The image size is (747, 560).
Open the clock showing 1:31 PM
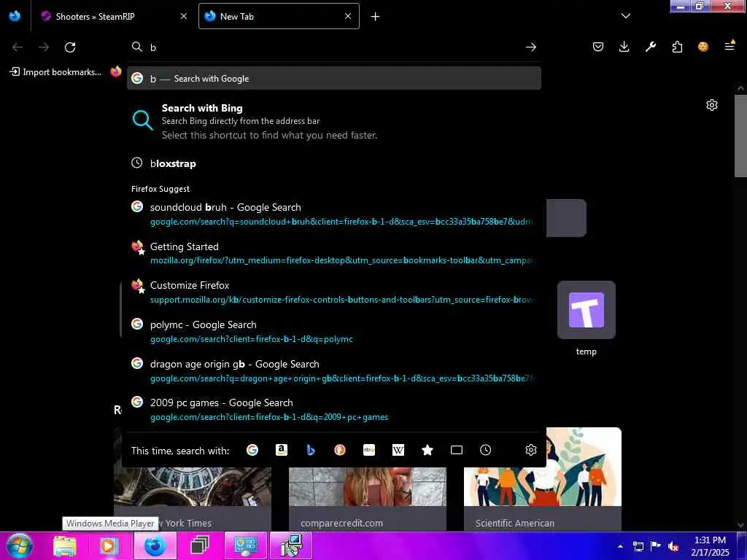pos(710,546)
